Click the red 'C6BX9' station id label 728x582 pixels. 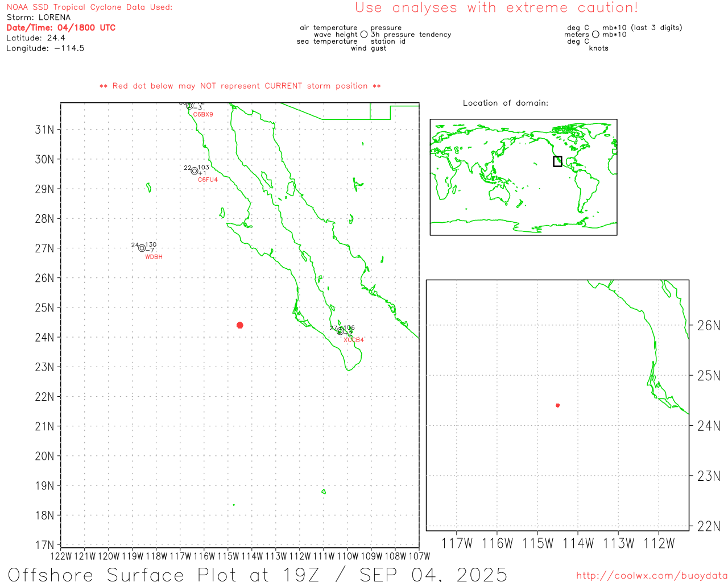point(203,115)
